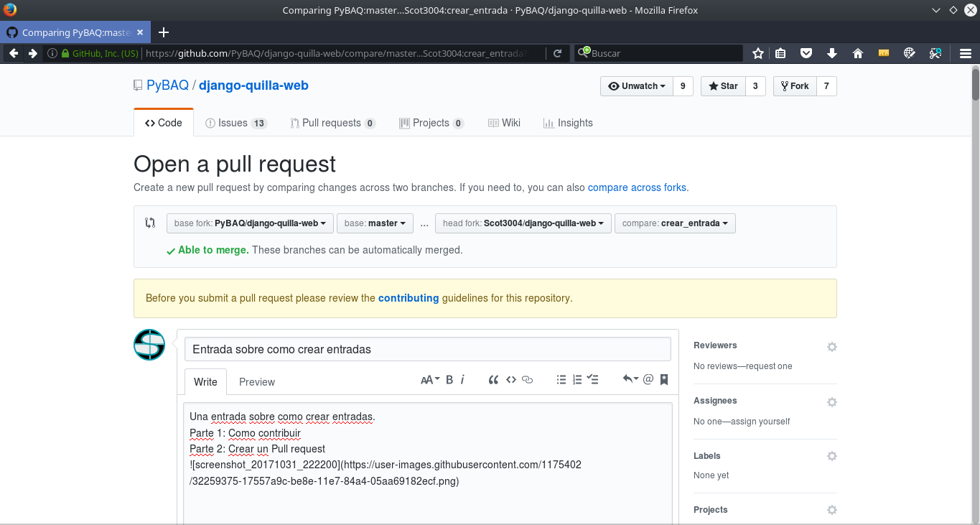Switch to the Preview tab

[257, 382]
